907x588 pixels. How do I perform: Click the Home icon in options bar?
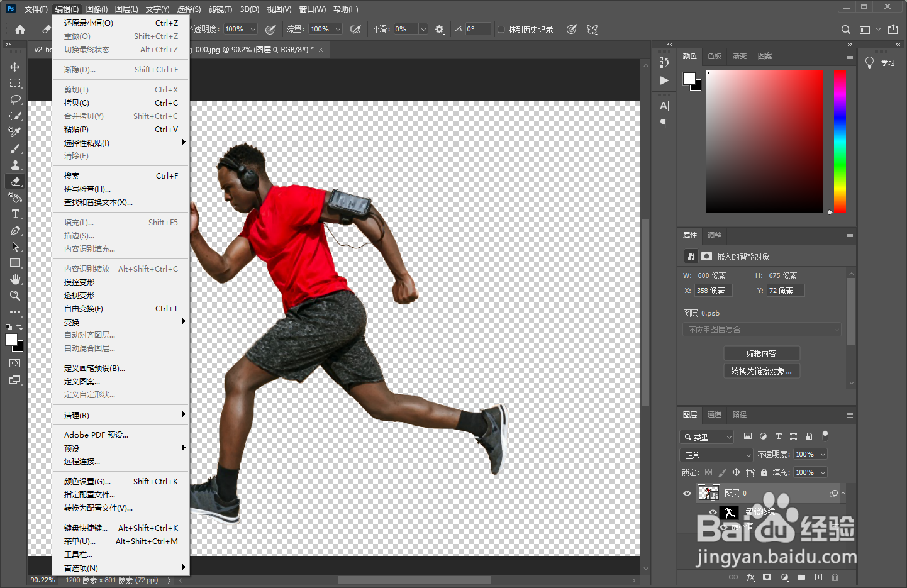coord(20,30)
